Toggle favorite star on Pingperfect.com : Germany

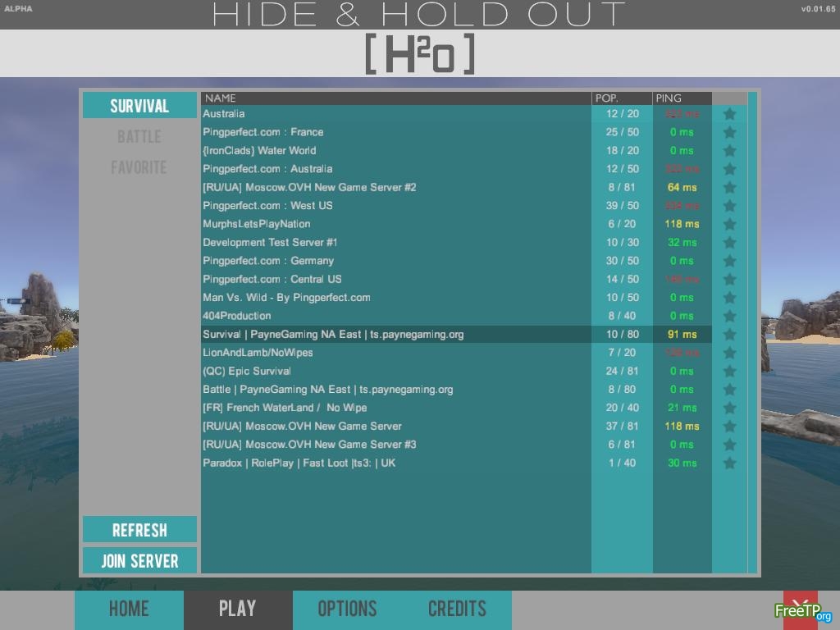pyautogui.click(x=729, y=261)
